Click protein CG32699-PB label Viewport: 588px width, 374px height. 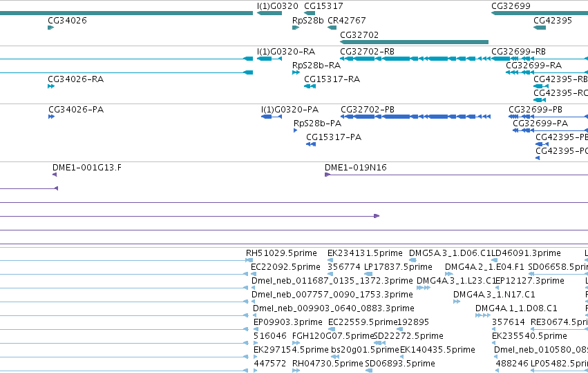coord(535,110)
